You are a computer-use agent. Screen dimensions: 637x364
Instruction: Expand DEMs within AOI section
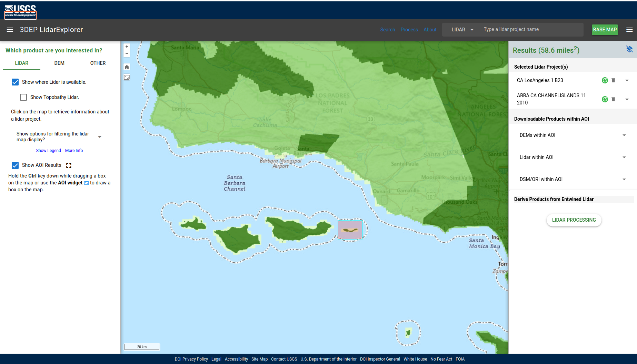coord(573,135)
